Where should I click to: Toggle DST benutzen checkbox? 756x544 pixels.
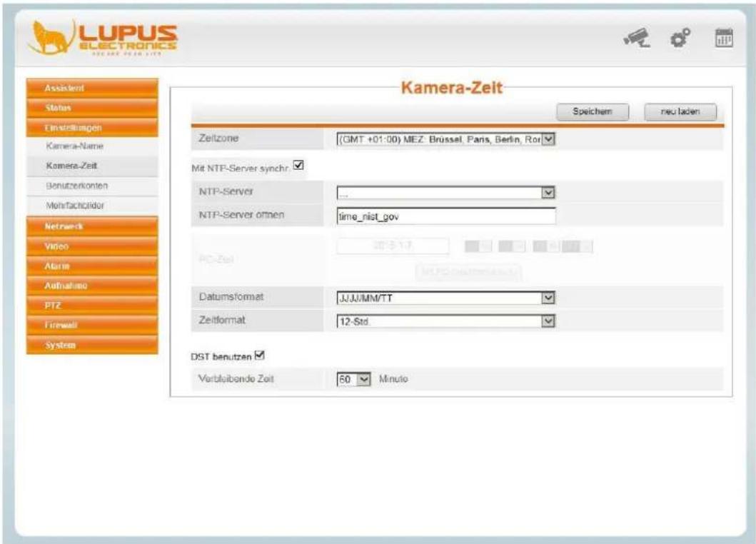[x=259, y=356]
